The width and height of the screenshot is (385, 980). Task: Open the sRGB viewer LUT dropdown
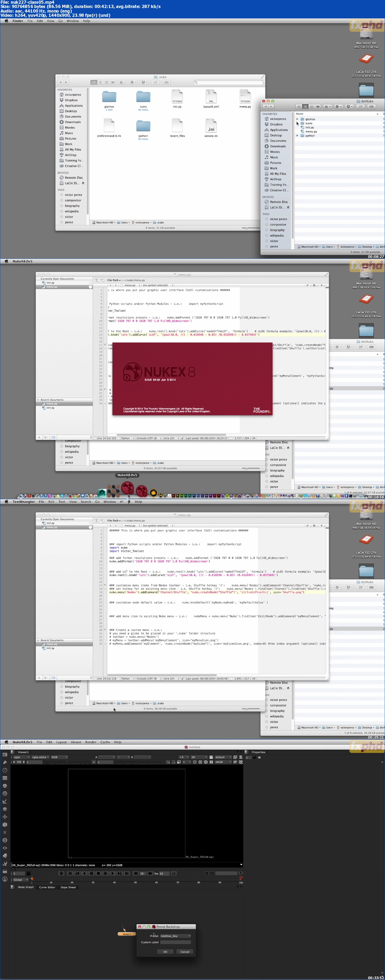pos(223,762)
